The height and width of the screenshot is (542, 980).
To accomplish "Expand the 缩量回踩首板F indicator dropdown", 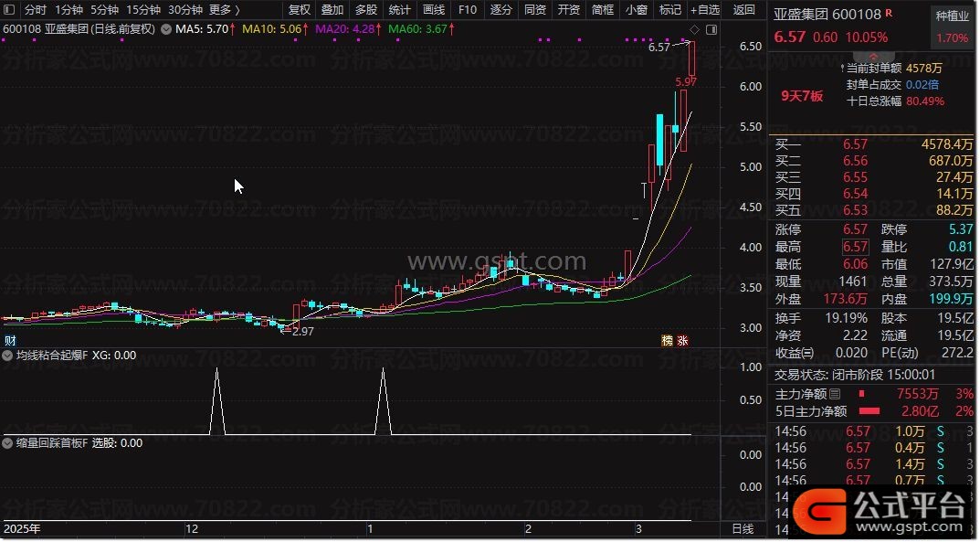I will 9,443.
